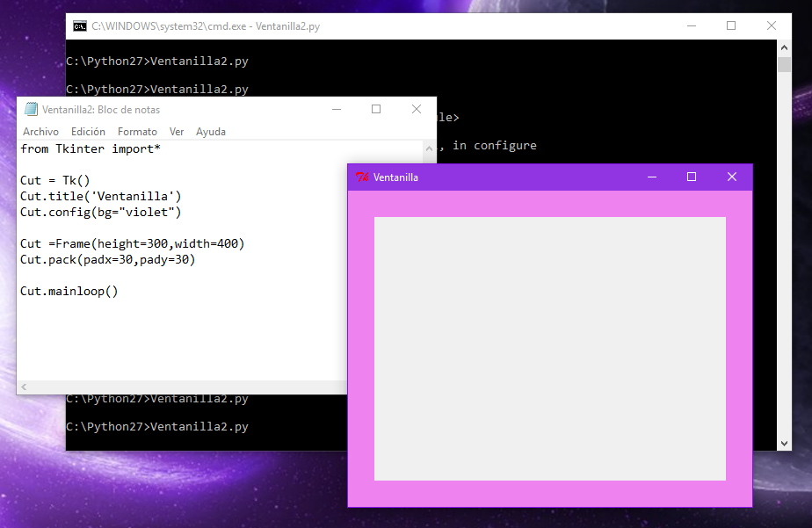Image resolution: width=812 pixels, height=528 pixels.
Task: Click inside the gray Frame of the Ventanilla window
Action: point(549,347)
